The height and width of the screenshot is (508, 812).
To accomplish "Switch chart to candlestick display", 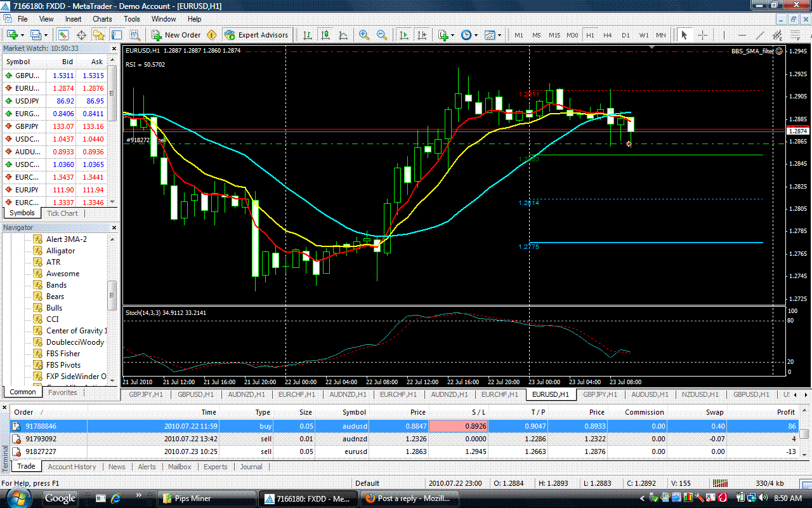I will 325,35.
